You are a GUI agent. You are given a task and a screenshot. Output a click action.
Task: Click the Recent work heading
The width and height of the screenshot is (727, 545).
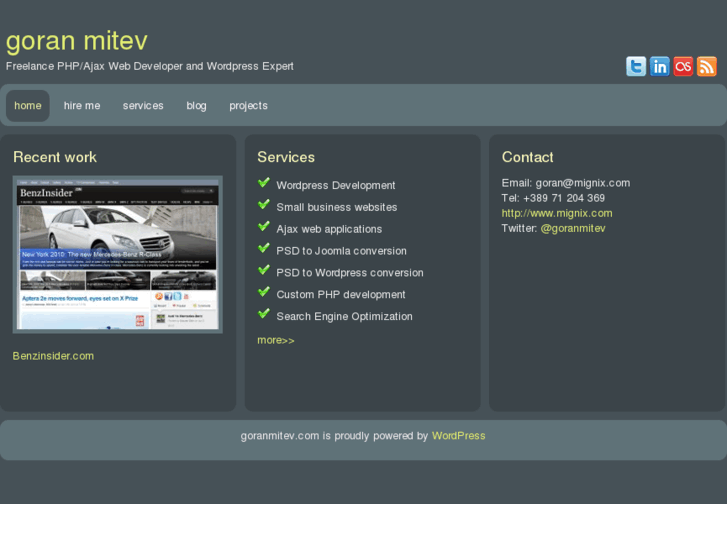55,157
